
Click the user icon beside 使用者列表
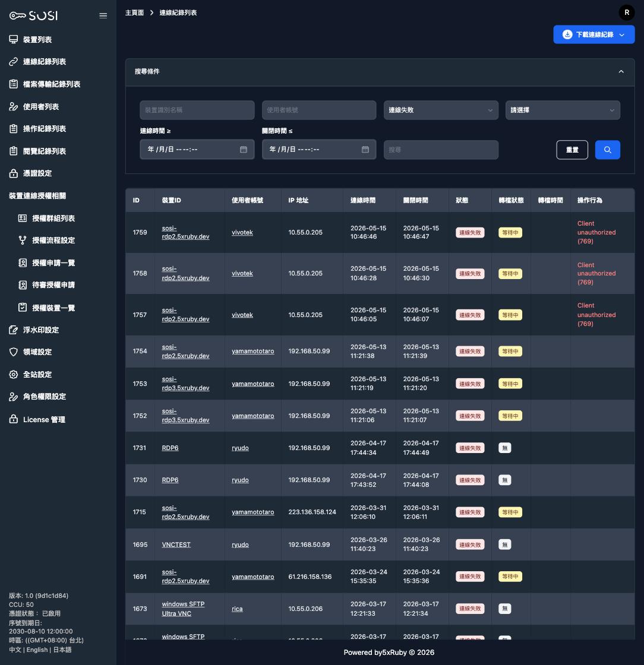[x=14, y=106]
